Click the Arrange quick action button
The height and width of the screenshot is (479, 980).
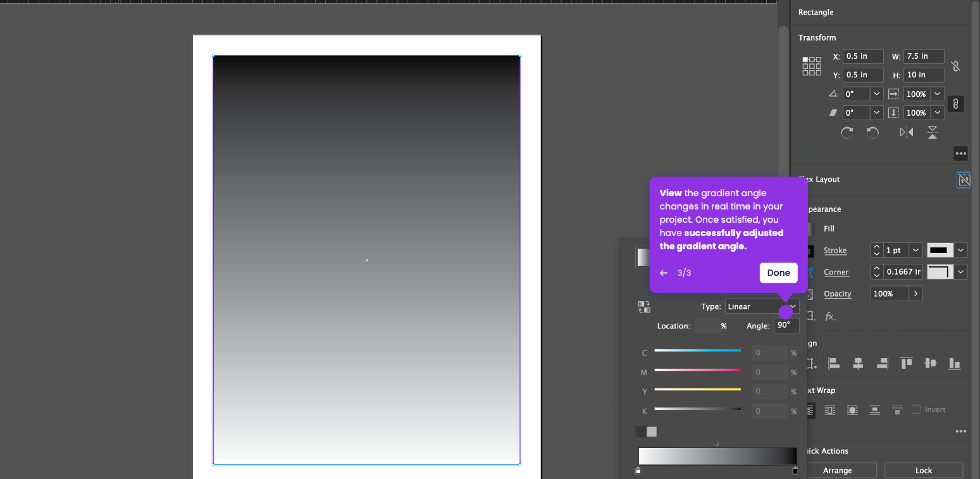tap(837, 470)
